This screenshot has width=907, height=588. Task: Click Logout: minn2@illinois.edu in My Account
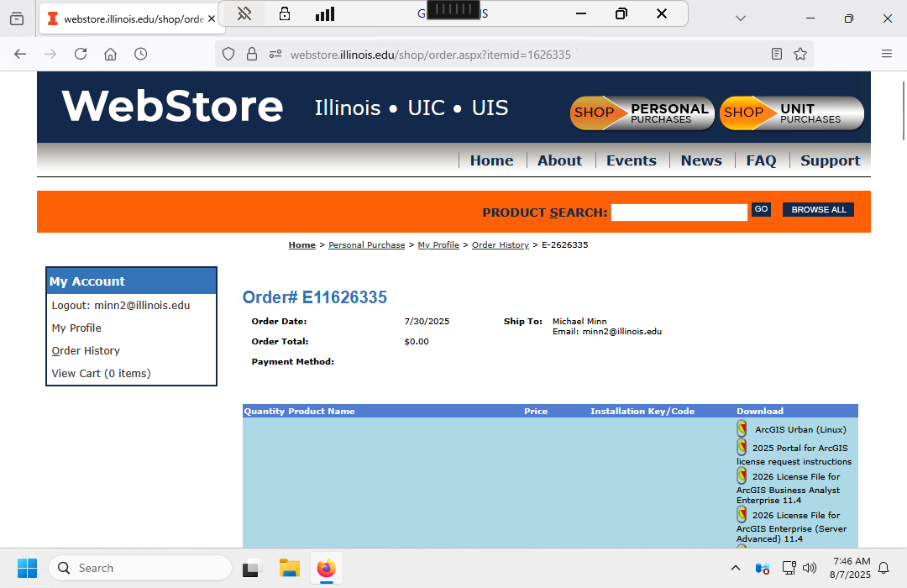click(x=121, y=305)
